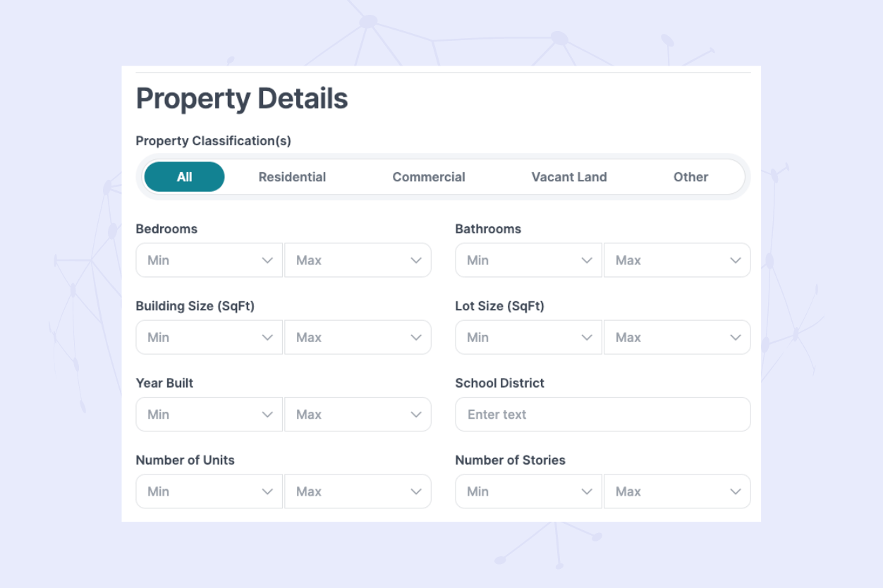Open the Year Built Max dropdown
The image size is (883, 588).
tap(358, 414)
